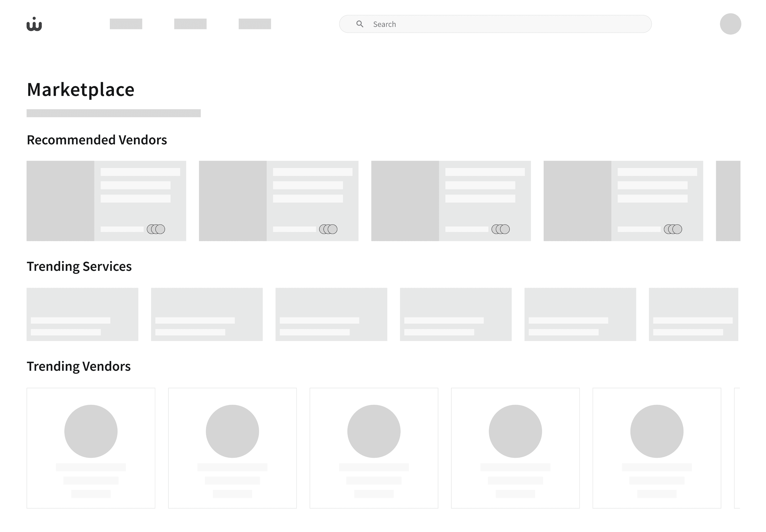Viewport: 766px width, 532px height.
Task: Click avatar group on second recommended vendor card
Action: click(x=328, y=229)
